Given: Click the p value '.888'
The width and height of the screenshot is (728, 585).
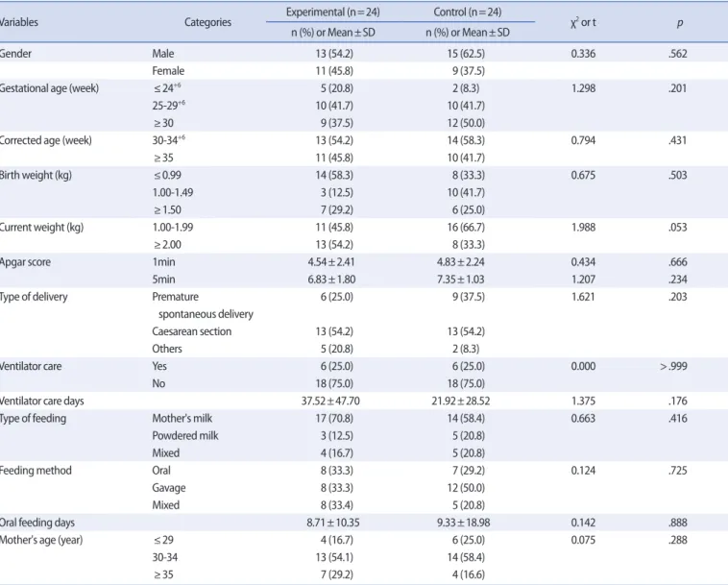Looking at the screenshot, I should click(678, 523).
